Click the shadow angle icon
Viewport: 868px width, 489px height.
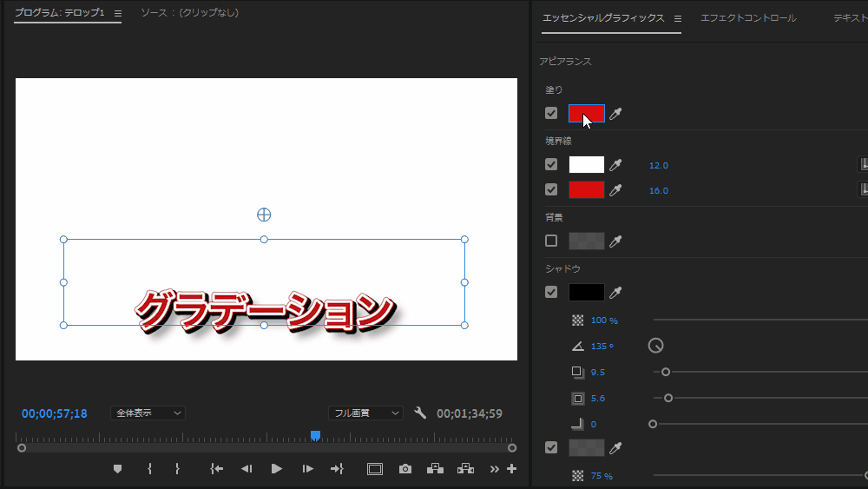(x=577, y=346)
